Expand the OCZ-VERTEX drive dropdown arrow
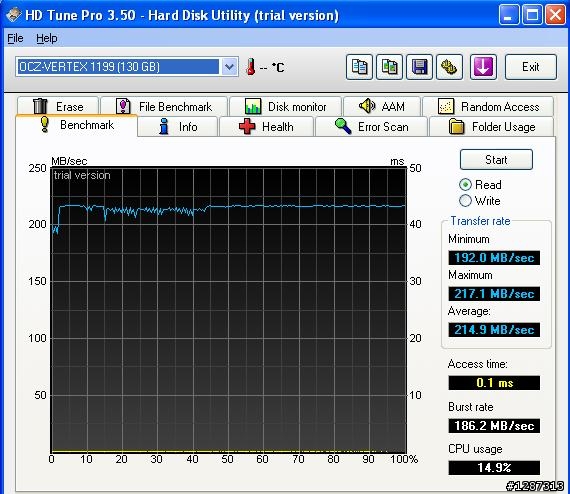 (x=229, y=67)
